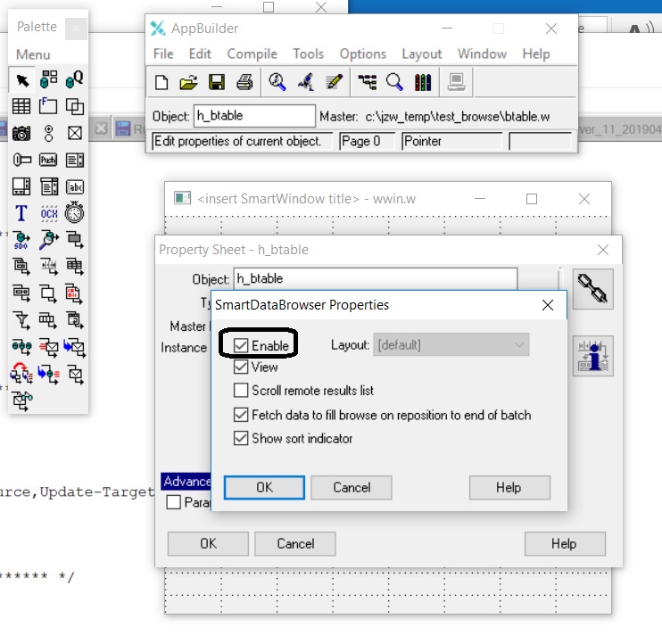Select the OCX control tool in Palette

[x=48, y=212]
